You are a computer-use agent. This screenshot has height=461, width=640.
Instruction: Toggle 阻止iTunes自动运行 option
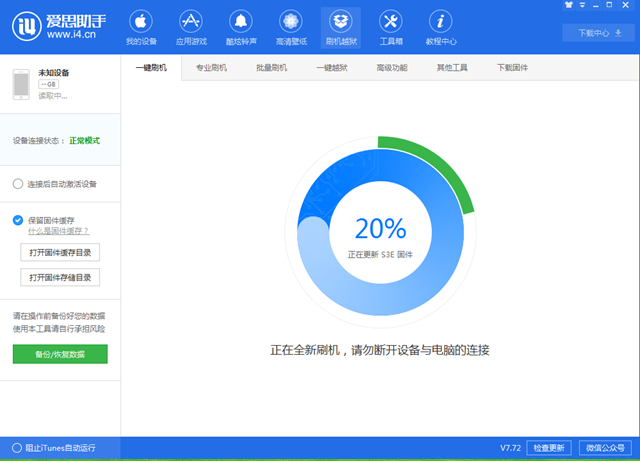16,447
